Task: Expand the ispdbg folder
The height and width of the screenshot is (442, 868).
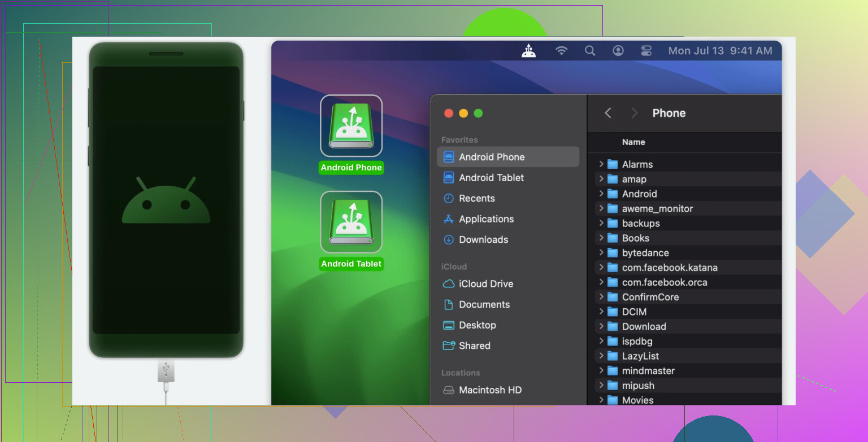Action: click(601, 341)
